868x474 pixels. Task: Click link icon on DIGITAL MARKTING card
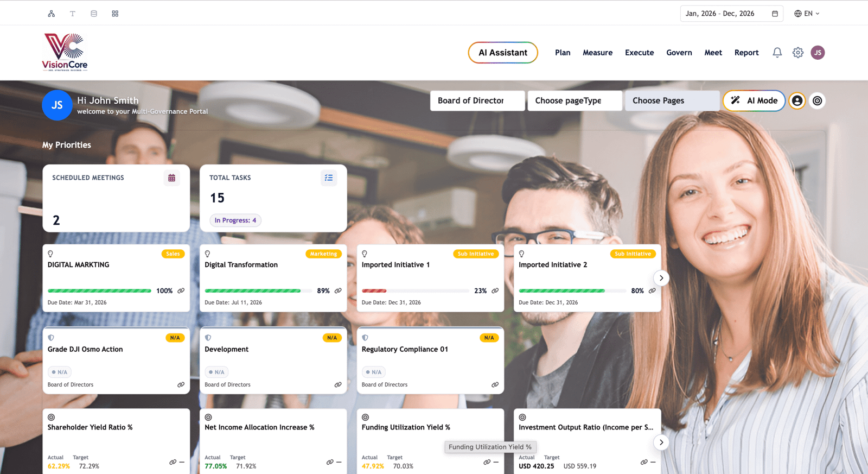(181, 291)
